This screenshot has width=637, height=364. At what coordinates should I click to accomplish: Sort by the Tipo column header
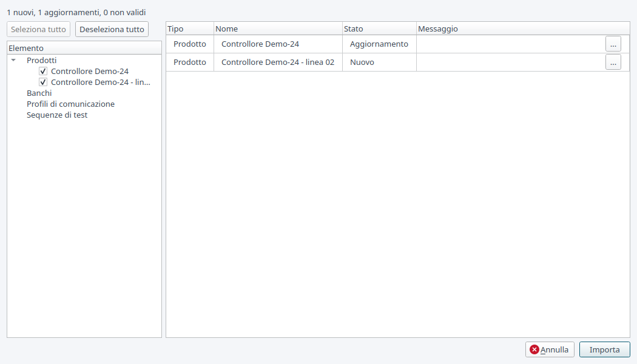[190, 29]
